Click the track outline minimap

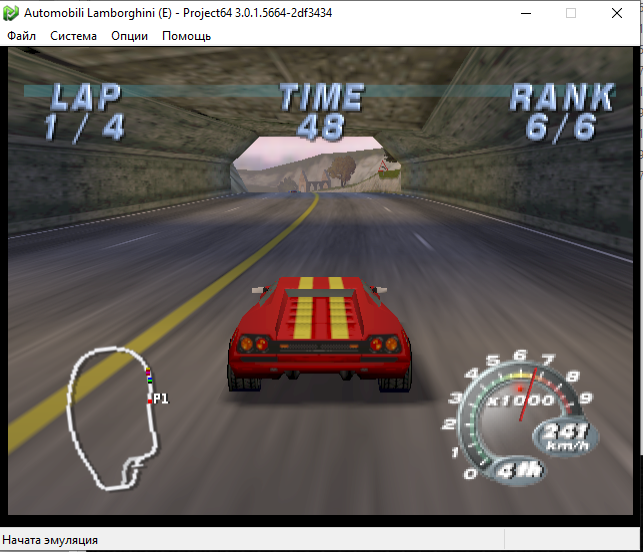(x=113, y=419)
